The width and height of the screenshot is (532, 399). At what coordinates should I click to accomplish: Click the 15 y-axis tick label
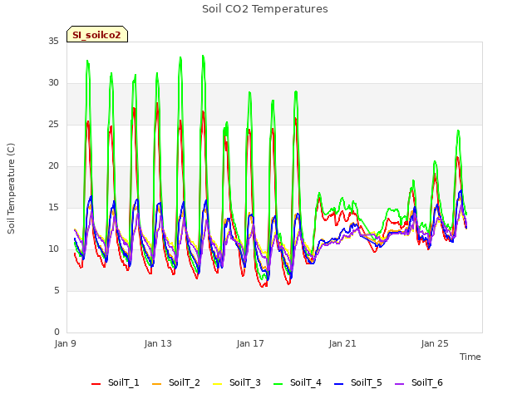click(53, 208)
